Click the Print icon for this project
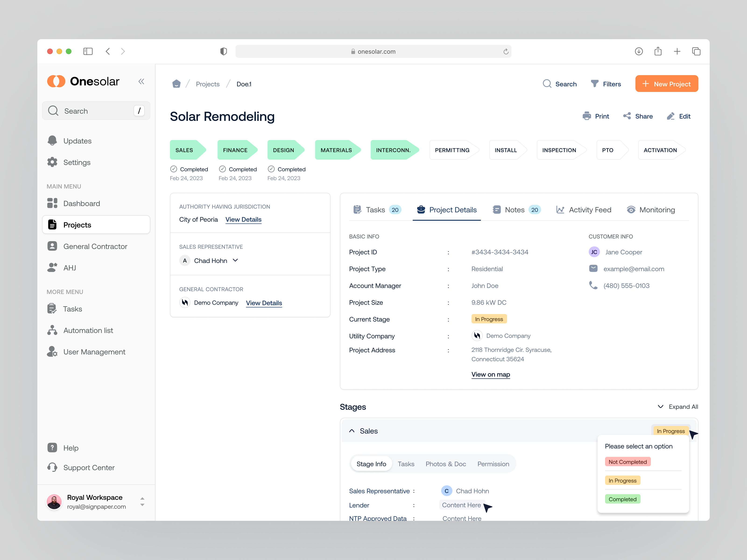Viewport: 747px width, 560px height. coord(587,116)
